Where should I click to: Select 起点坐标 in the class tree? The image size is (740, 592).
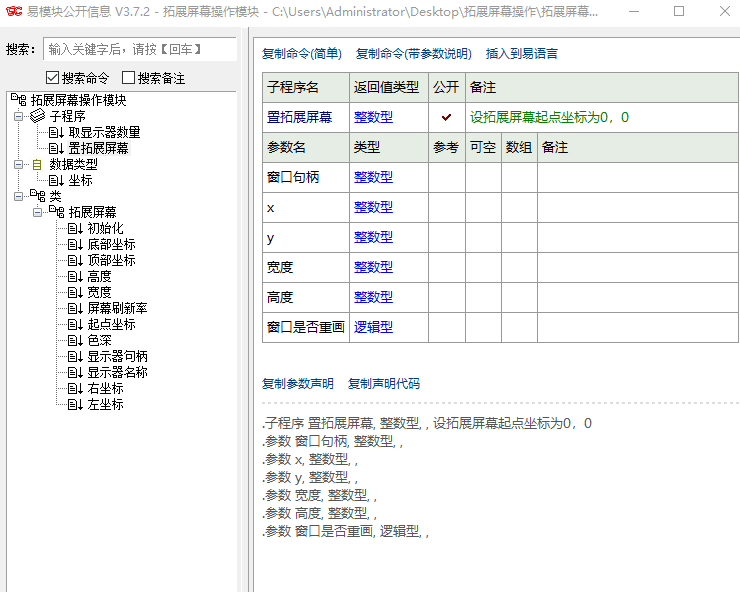(x=110, y=324)
